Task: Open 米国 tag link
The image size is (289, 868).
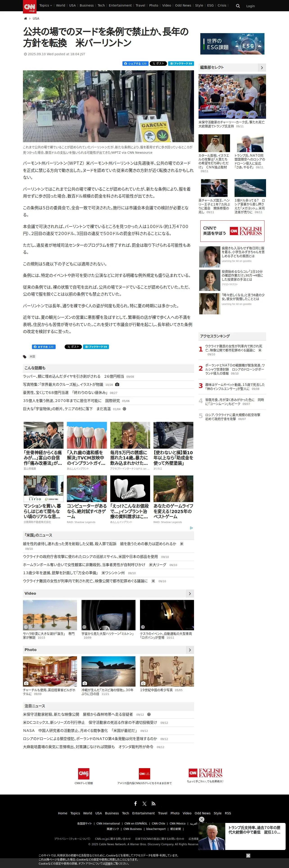Action: [x=32, y=356]
